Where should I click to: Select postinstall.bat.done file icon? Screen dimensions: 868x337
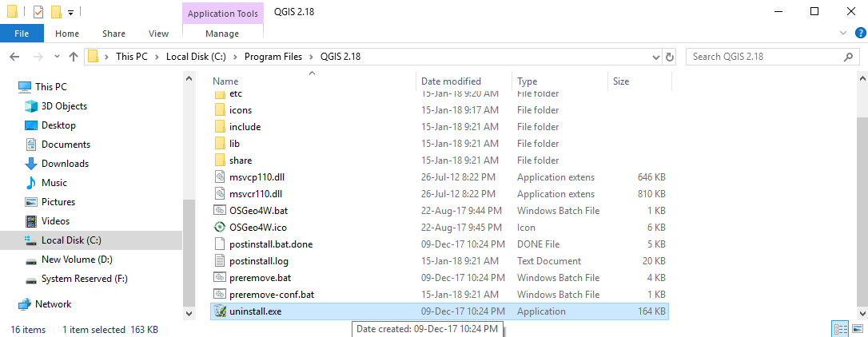[x=220, y=244]
